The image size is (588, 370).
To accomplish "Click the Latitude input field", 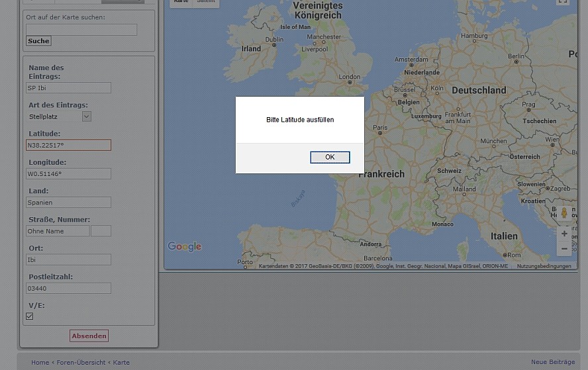I will point(68,145).
